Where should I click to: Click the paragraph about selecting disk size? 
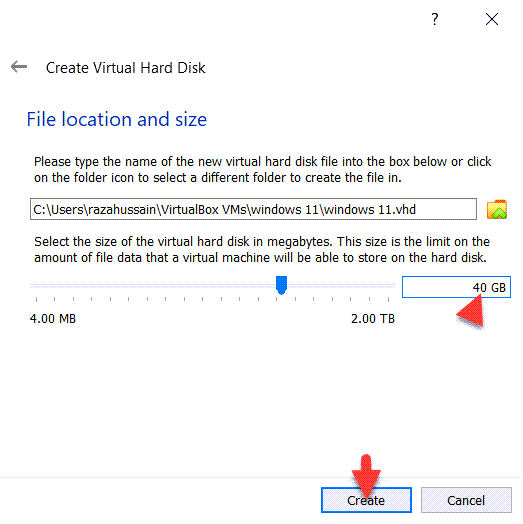point(262,250)
